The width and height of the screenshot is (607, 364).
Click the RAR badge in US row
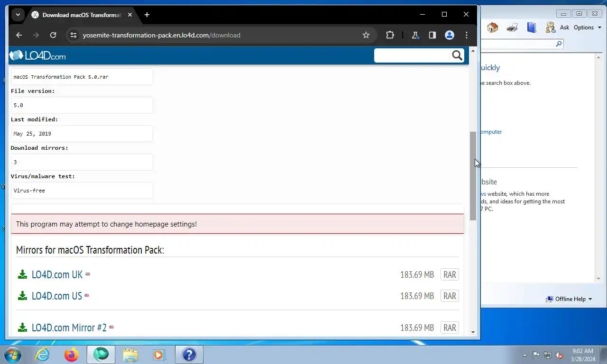(x=450, y=296)
